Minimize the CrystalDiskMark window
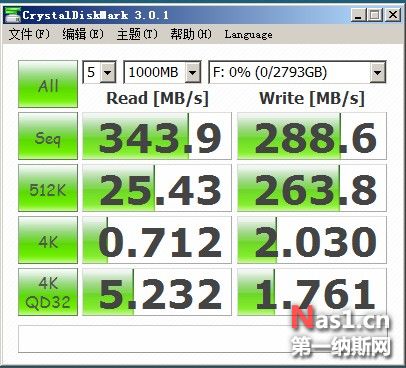Viewport: 406px width, 368px height. coord(358,15)
